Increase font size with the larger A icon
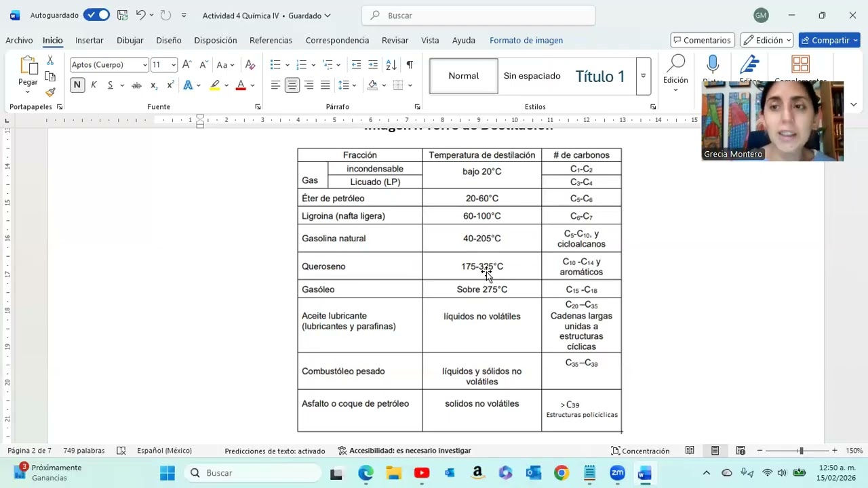The image size is (868, 488). pos(186,64)
